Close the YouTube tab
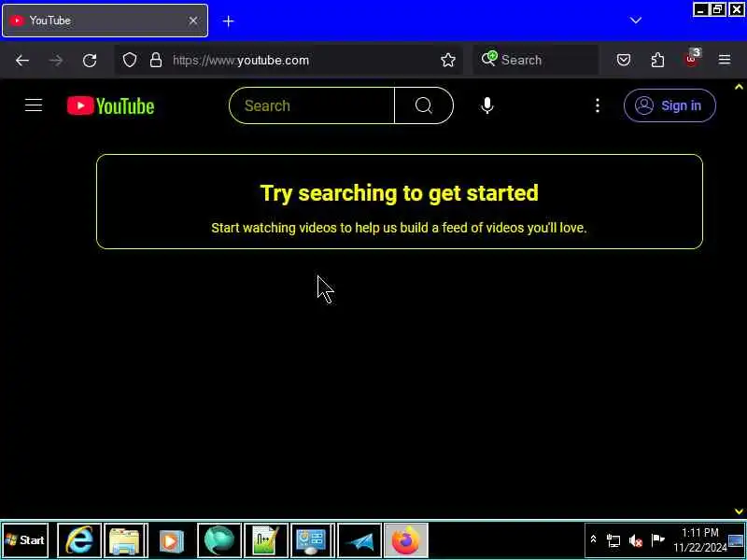 tap(193, 21)
